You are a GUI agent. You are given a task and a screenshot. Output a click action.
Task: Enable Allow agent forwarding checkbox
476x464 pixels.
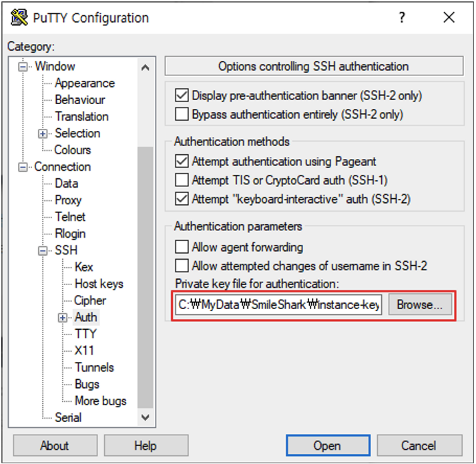pos(182,247)
